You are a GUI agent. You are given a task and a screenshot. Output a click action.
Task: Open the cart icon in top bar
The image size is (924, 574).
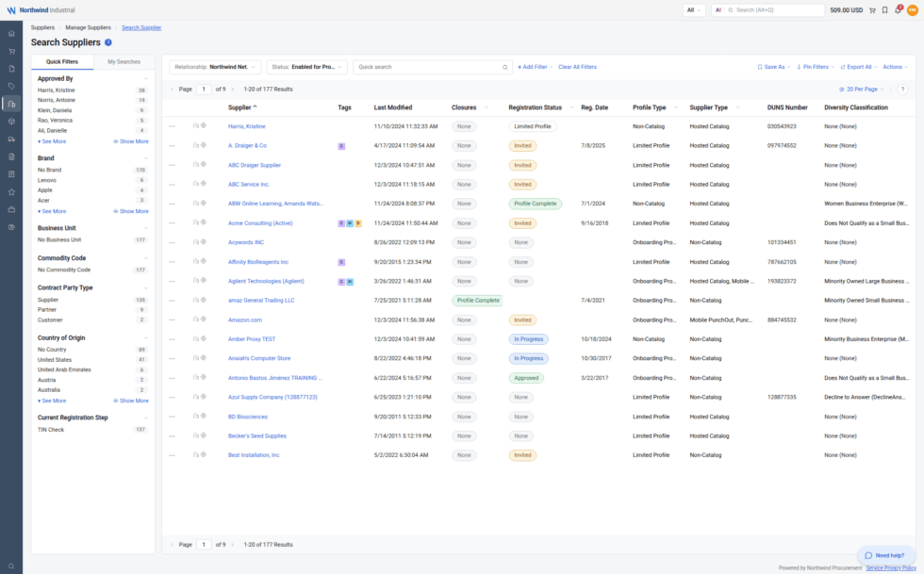click(872, 10)
